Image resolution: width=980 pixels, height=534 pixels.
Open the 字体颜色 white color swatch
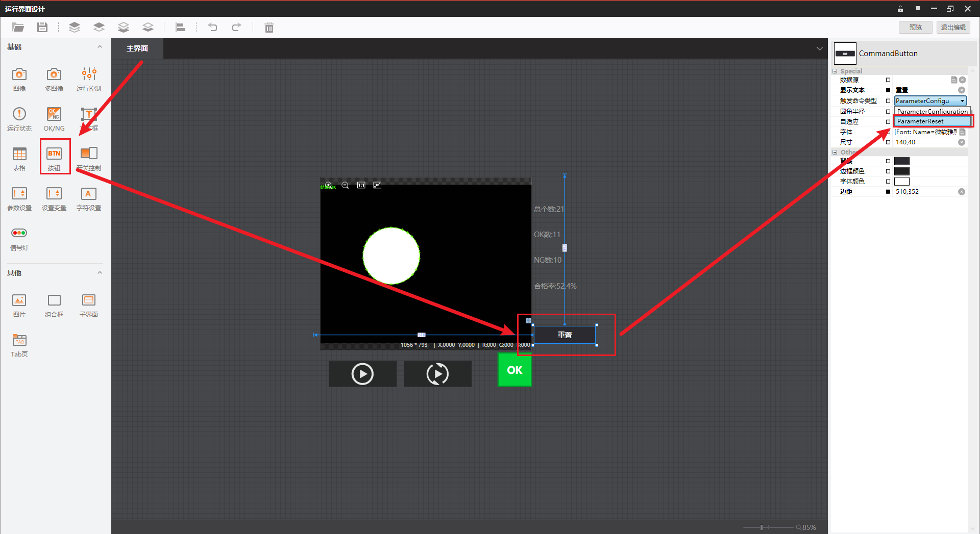[902, 182]
